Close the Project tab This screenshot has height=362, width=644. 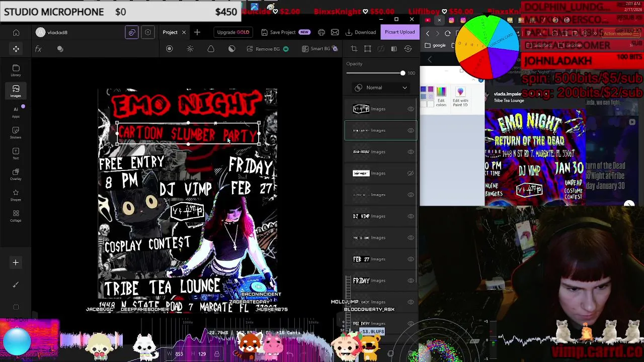(x=184, y=32)
